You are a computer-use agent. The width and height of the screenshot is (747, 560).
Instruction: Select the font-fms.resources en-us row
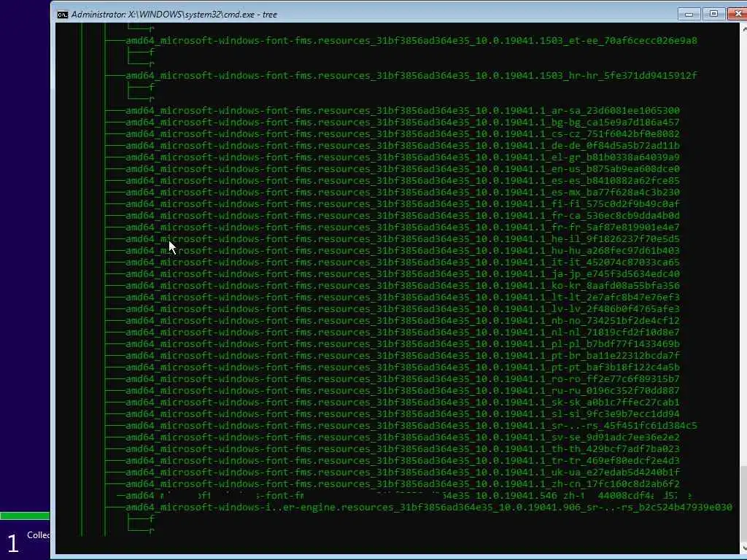(x=403, y=168)
